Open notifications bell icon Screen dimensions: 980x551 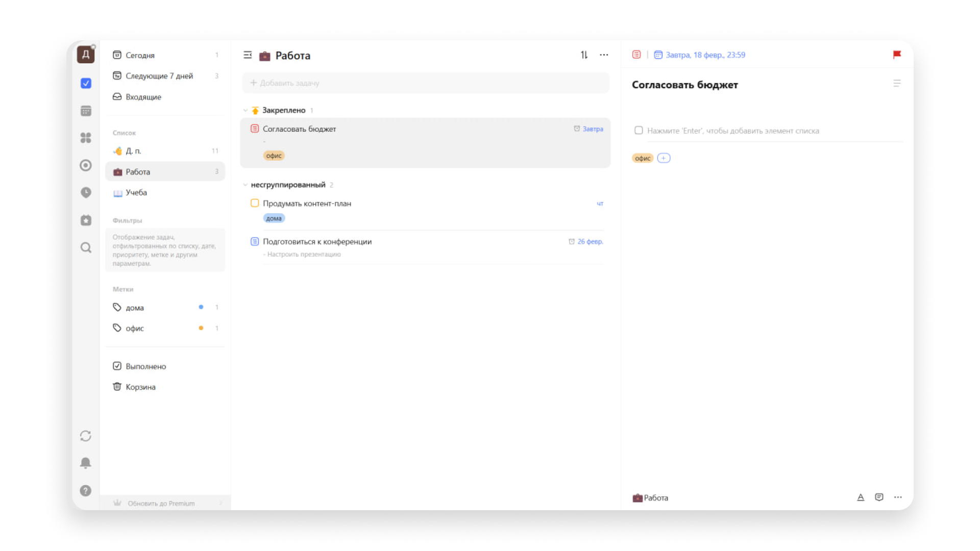coord(86,463)
